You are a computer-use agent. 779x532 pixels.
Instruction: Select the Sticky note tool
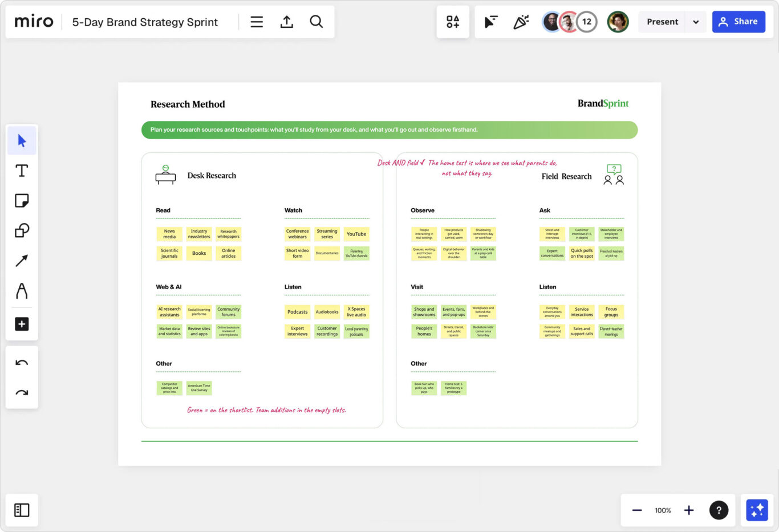point(22,201)
